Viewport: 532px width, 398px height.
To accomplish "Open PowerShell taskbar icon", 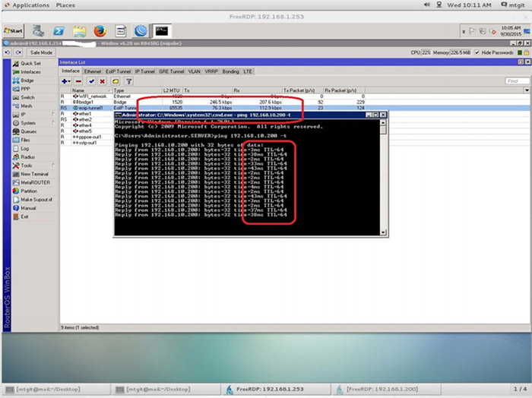I will 59,31.
